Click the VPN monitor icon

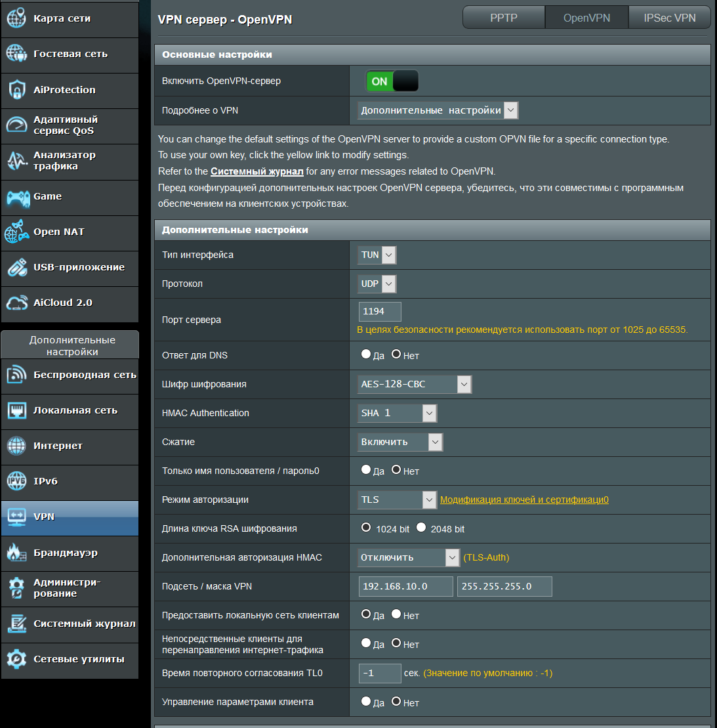pos(16,517)
